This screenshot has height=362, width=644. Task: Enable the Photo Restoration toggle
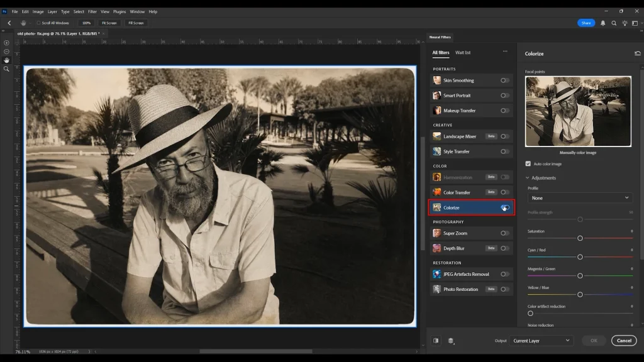point(505,289)
